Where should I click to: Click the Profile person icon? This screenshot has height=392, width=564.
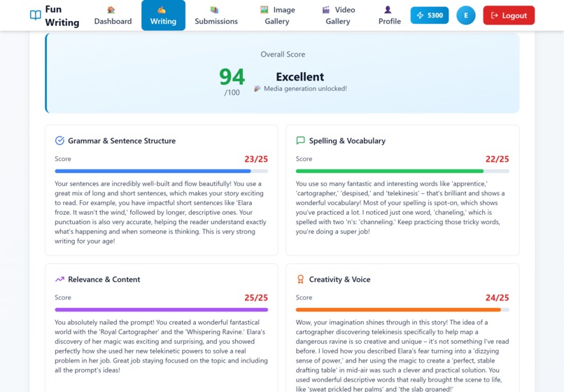(x=388, y=10)
